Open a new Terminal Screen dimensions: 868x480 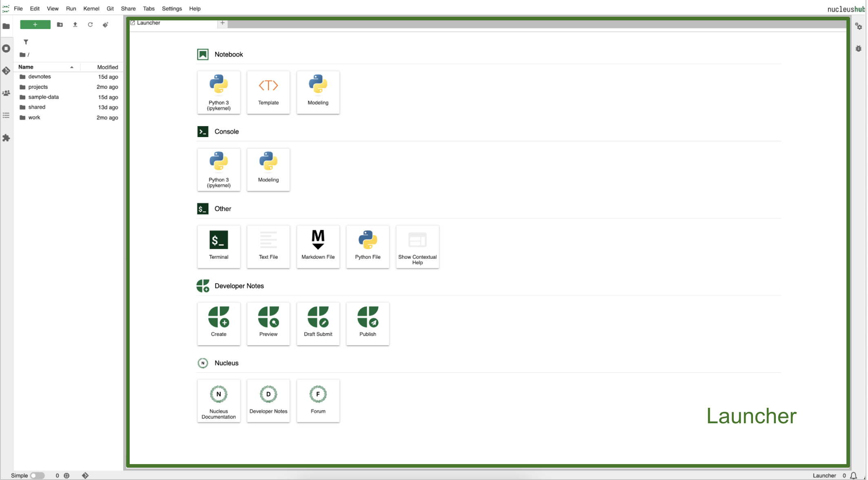tap(219, 247)
